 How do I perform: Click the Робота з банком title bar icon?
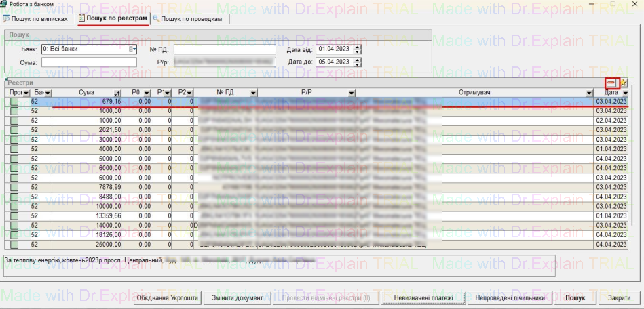4,4
